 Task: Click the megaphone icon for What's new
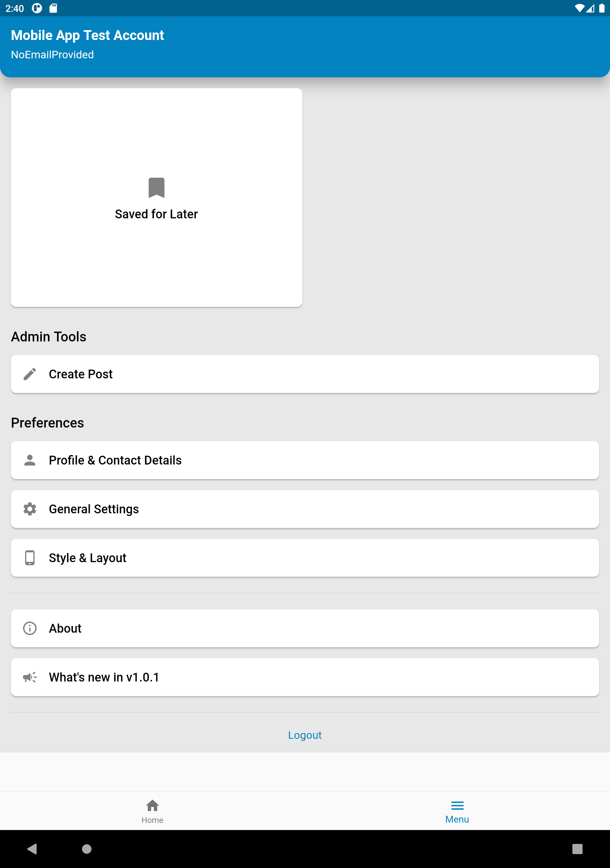point(30,677)
